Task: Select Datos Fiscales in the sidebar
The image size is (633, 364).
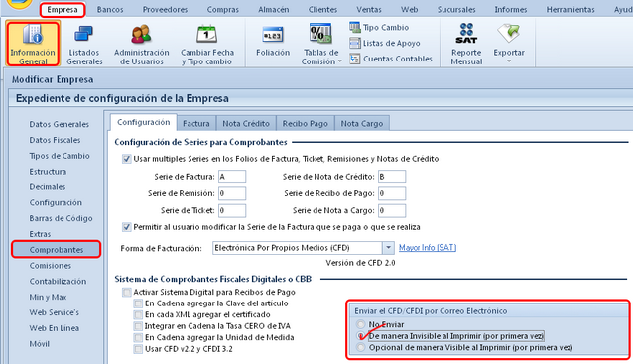Action: click(x=55, y=140)
